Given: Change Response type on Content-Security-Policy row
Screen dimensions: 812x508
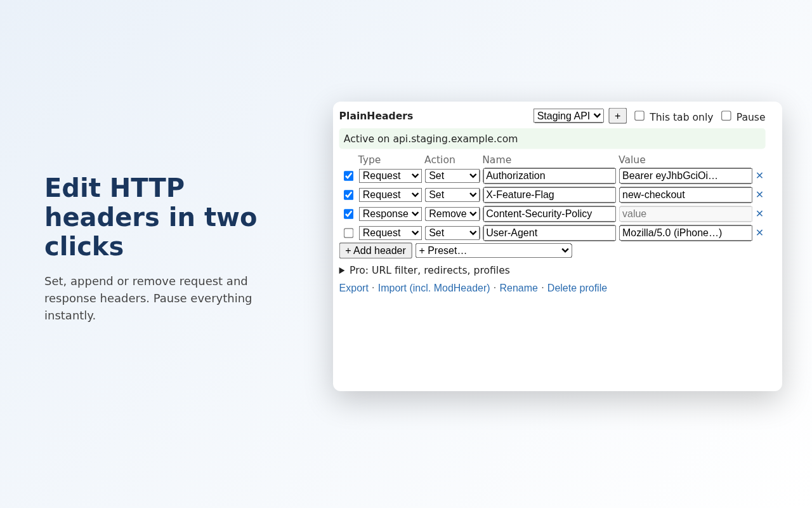Looking at the screenshot, I should pyautogui.click(x=390, y=214).
